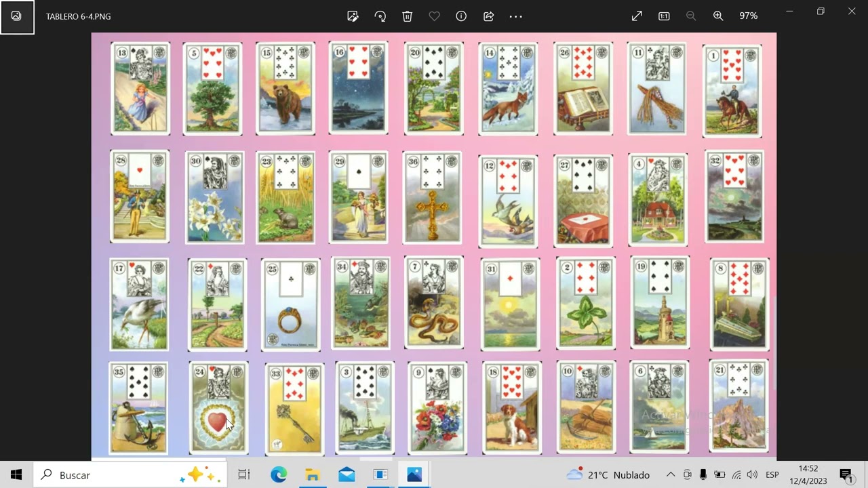The width and height of the screenshot is (868, 488).
Task: Expand the hidden system tray icons chevron
Action: (x=671, y=475)
